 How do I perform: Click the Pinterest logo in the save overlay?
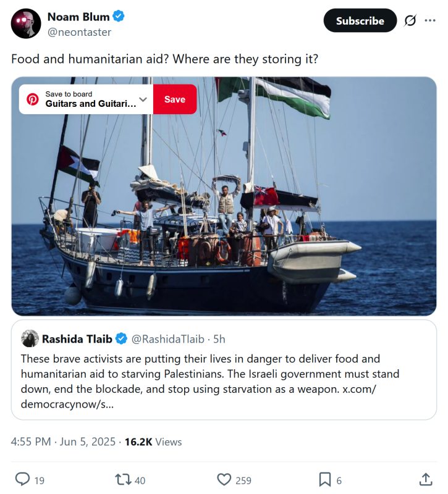point(31,99)
